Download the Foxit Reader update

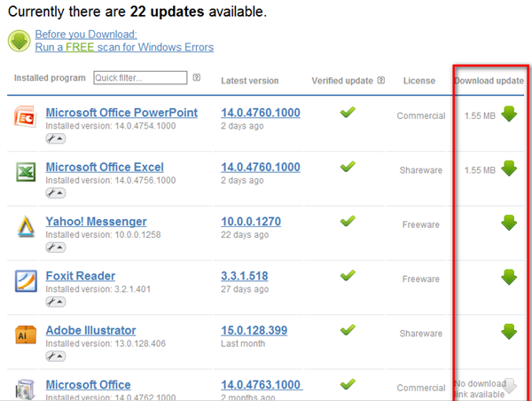pos(509,278)
